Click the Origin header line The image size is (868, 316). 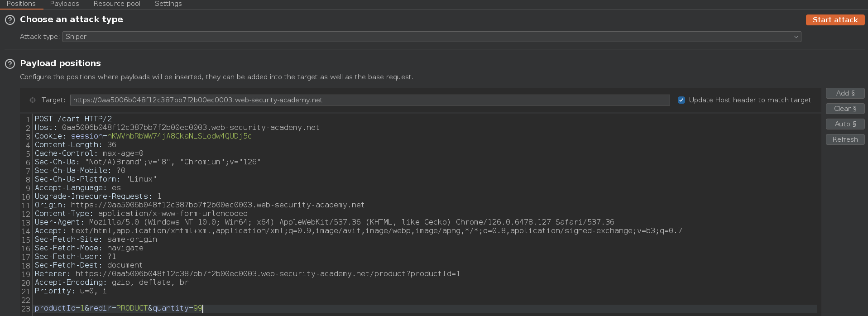[x=200, y=205]
